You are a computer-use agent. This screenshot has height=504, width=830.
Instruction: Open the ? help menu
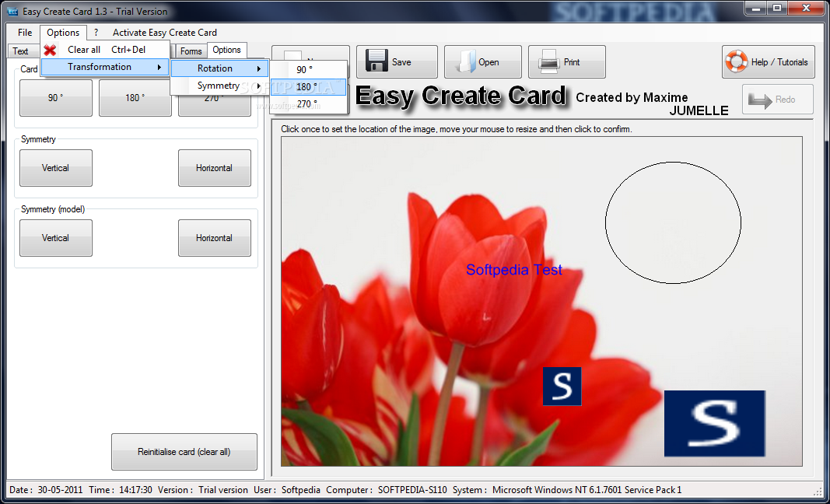pyautogui.click(x=96, y=33)
